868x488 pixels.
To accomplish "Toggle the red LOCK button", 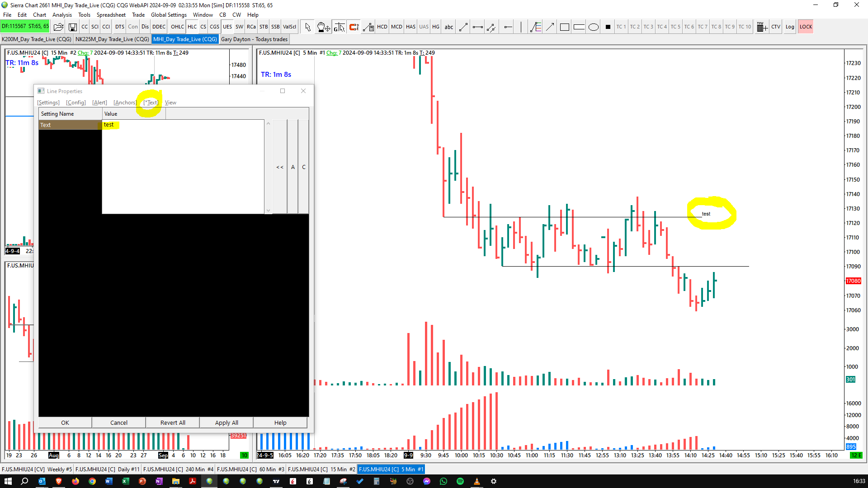I will [x=805, y=27].
